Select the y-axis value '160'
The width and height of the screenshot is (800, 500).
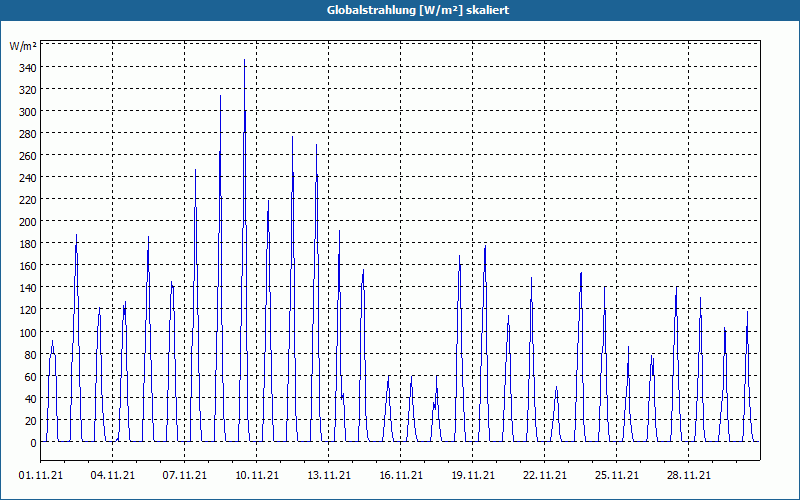click(28, 266)
